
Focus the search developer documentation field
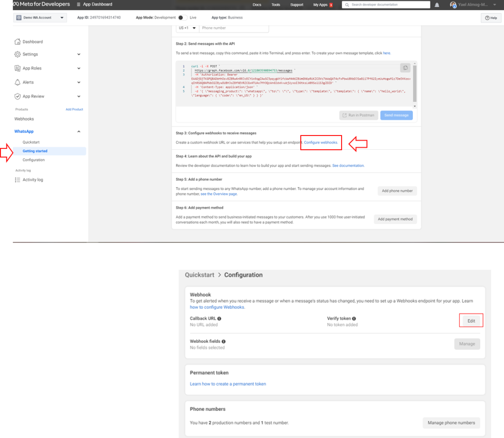[389, 5]
